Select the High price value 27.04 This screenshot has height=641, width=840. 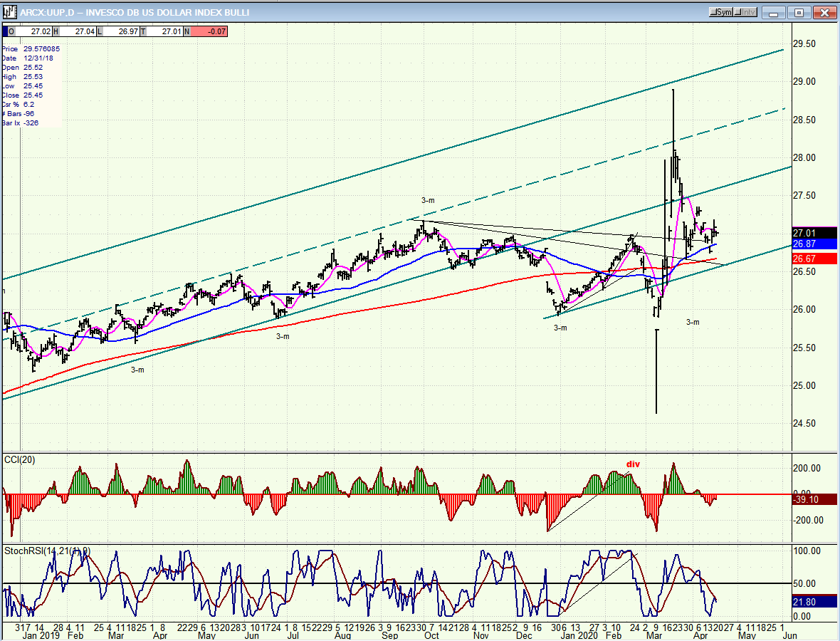(84, 31)
